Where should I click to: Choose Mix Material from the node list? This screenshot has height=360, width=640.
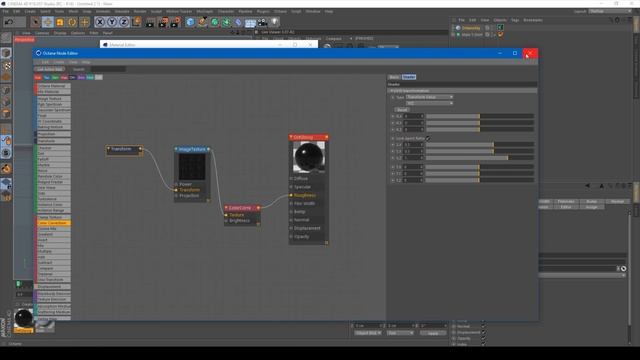tap(53, 92)
